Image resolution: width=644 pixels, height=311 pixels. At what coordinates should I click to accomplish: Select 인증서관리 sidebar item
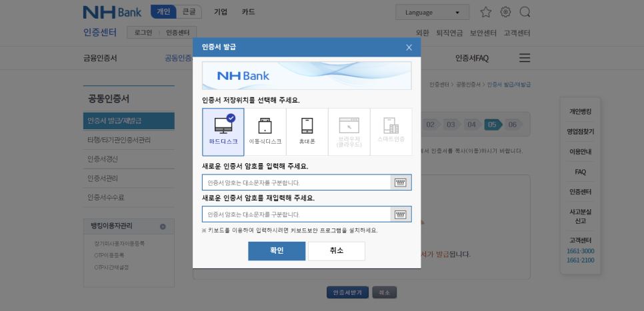(129, 178)
